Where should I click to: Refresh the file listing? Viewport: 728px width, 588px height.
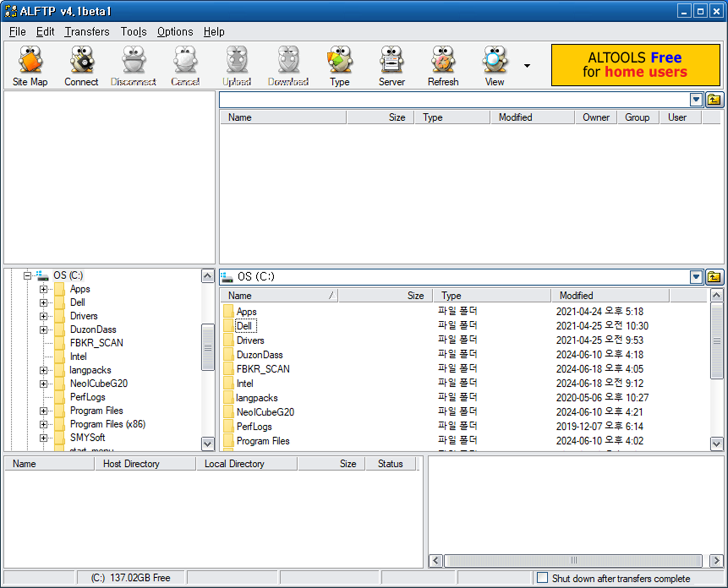[442, 64]
